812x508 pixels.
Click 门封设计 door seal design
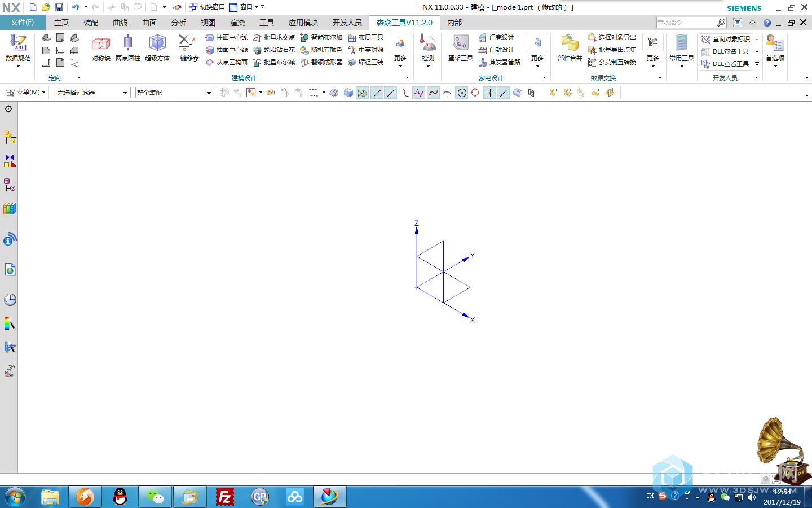pos(496,50)
